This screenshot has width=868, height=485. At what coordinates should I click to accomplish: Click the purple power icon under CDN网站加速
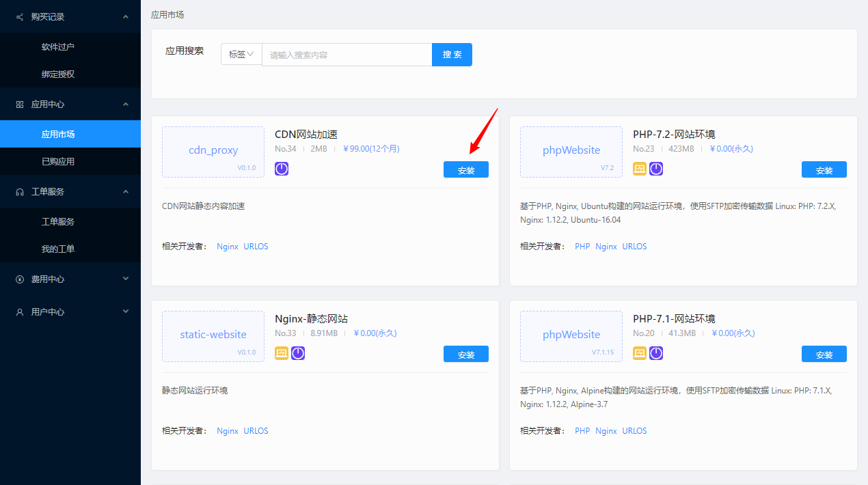[x=282, y=169]
